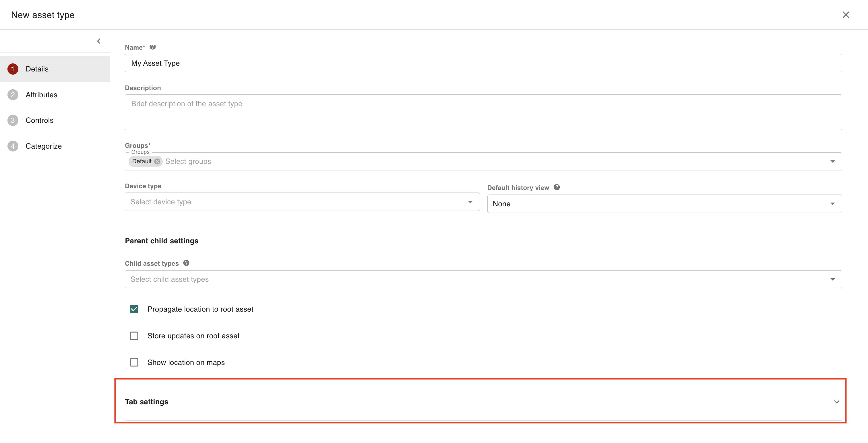The image size is (868, 443).
Task: Go to the Attributes step
Action: [x=41, y=95]
